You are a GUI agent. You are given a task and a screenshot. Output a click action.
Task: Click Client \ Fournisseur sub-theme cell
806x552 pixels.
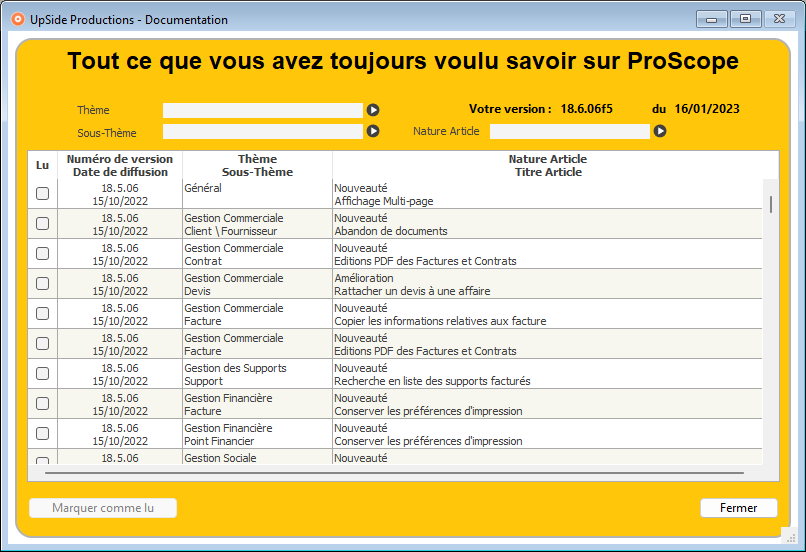(x=231, y=231)
